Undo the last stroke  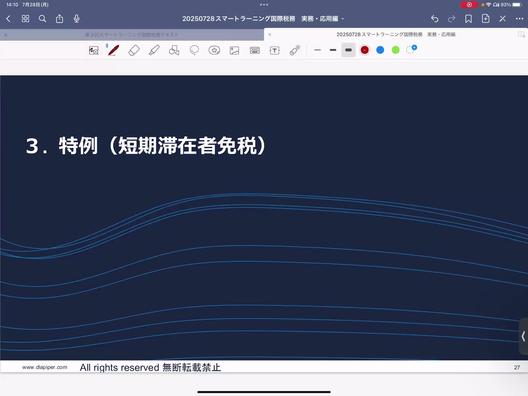[x=434, y=19]
